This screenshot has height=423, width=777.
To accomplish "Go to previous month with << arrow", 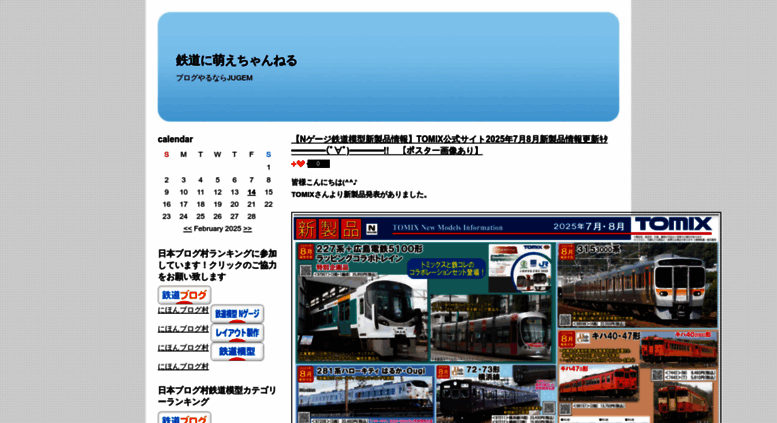I will tap(187, 229).
